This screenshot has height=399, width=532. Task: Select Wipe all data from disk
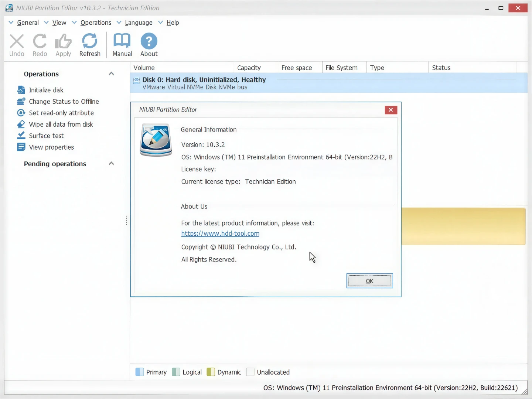click(x=61, y=124)
